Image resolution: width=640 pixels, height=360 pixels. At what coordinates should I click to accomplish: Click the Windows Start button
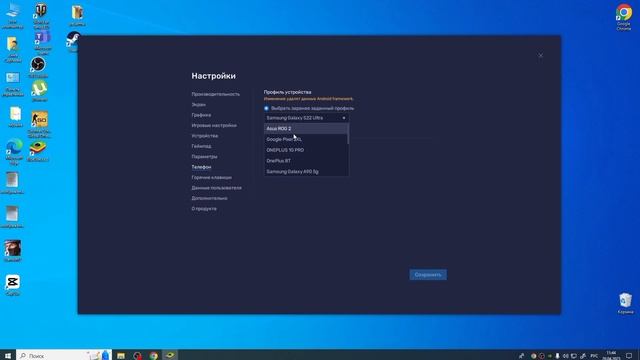pos(8,356)
